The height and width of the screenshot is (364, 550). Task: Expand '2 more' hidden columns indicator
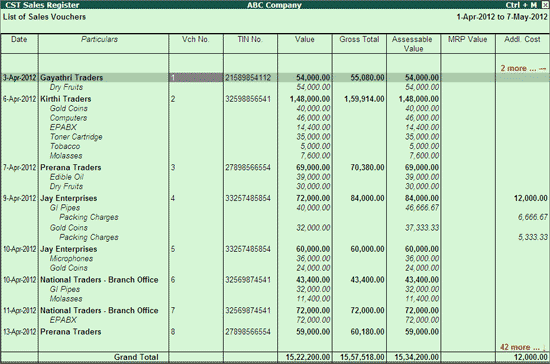click(523, 68)
